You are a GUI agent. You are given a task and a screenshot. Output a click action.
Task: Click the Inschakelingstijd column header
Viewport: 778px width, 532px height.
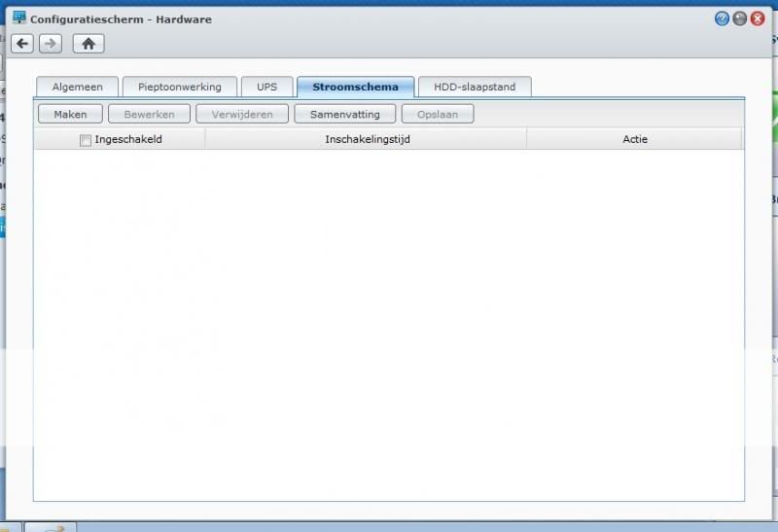pyautogui.click(x=366, y=139)
